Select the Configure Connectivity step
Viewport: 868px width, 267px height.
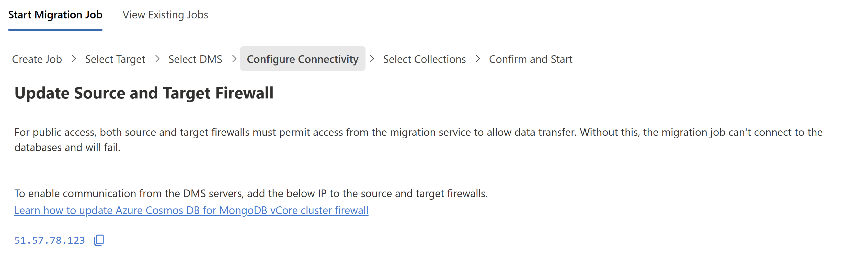(x=303, y=59)
